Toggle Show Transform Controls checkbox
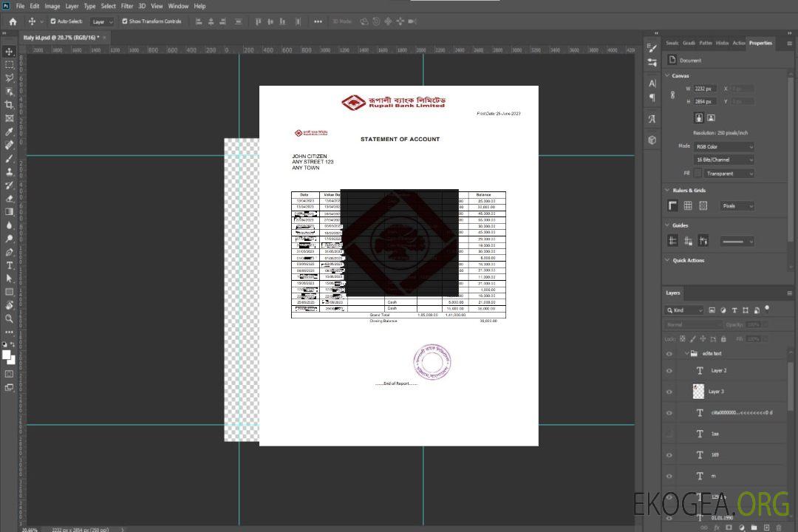The height and width of the screenshot is (532, 798). point(125,21)
